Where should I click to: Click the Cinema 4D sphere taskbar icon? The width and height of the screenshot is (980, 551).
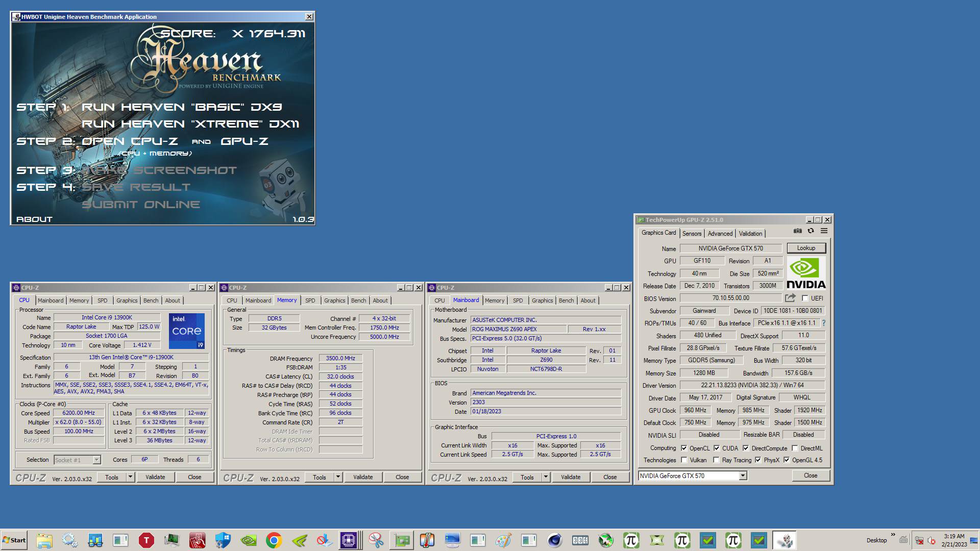point(555,540)
